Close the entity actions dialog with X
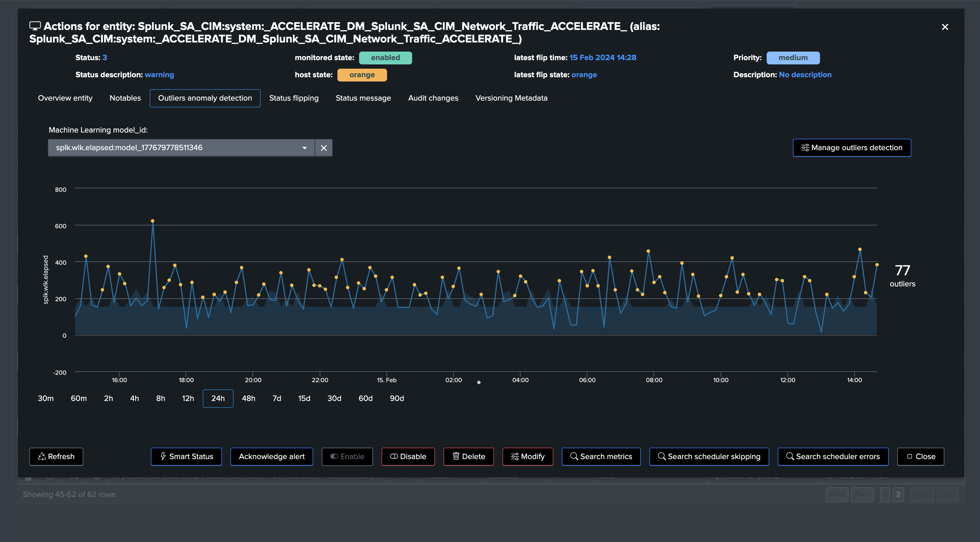 [945, 27]
